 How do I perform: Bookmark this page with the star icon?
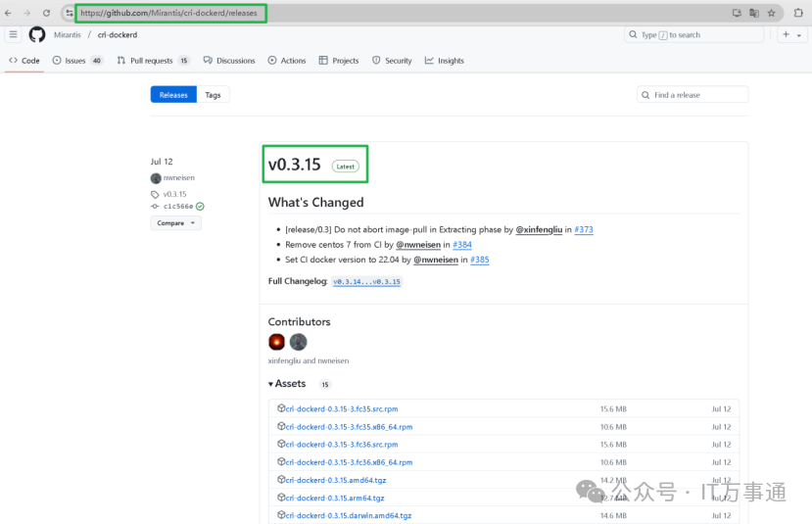tap(772, 13)
